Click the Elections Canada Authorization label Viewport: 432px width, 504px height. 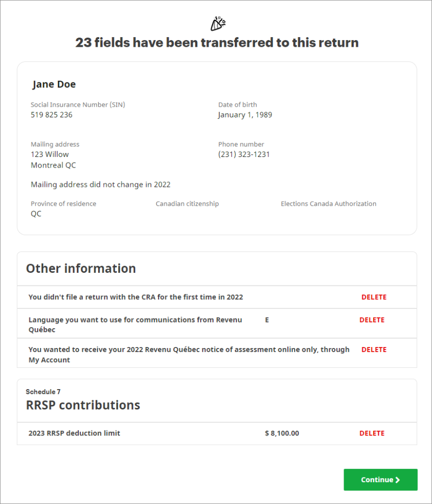tap(328, 204)
